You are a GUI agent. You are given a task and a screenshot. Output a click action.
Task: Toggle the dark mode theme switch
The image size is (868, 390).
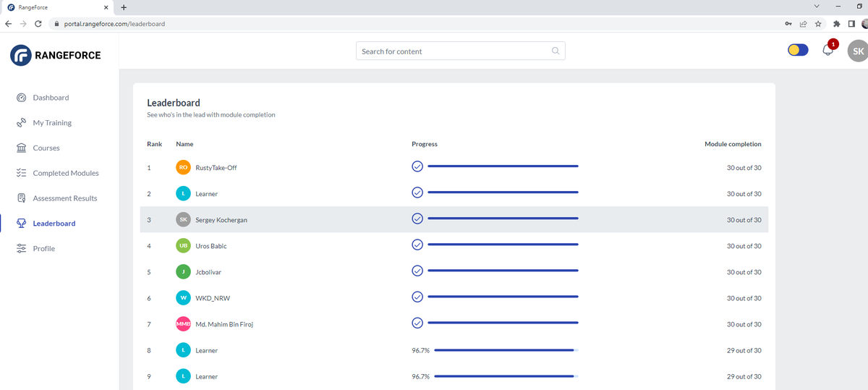coord(798,51)
